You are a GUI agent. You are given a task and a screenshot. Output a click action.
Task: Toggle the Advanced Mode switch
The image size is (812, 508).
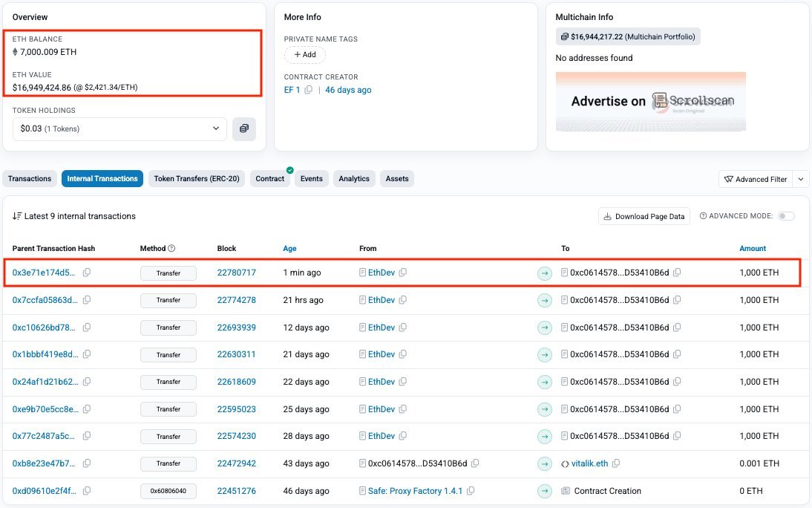coord(786,216)
